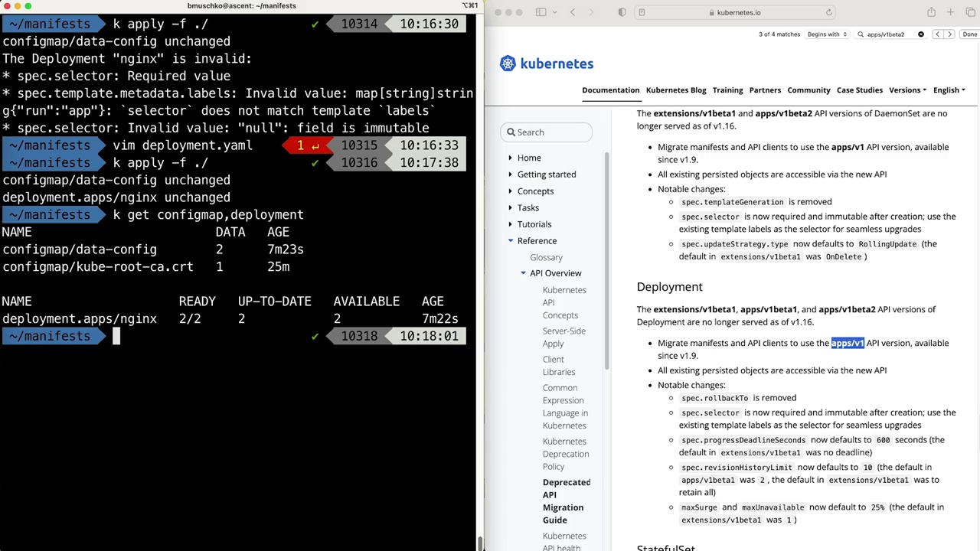Image resolution: width=980 pixels, height=551 pixels.
Task: Open the Glossary sidebar link
Action: [x=546, y=258]
